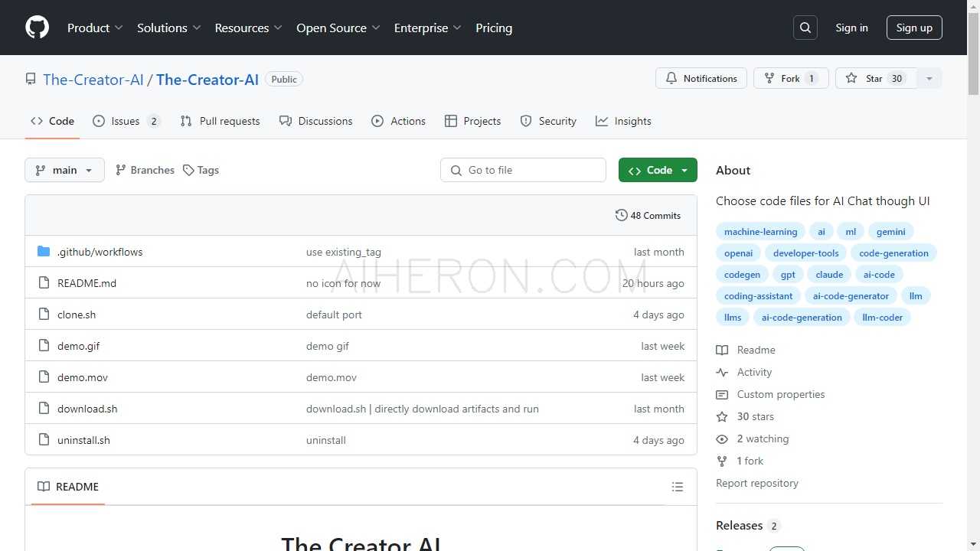Focus the Go to file search field
The height and width of the screenshot is (551, 980).
(523, 170)
